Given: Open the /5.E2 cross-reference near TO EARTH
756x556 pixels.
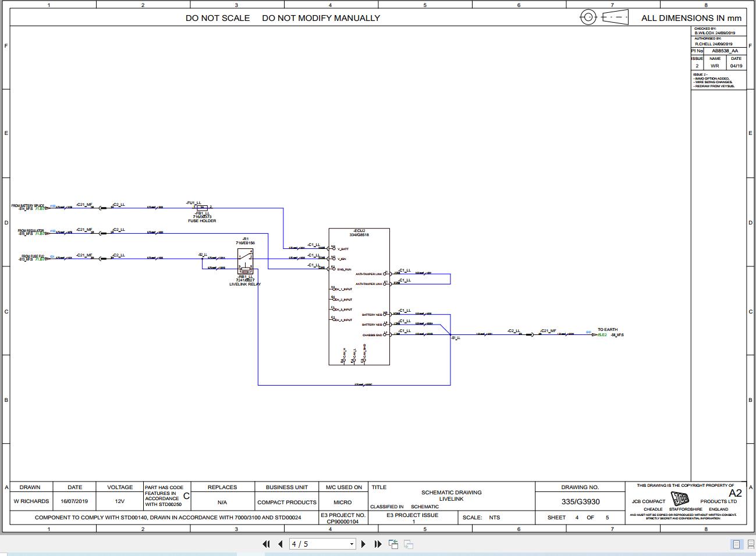Looking at the screenshot, I should 603,334.
